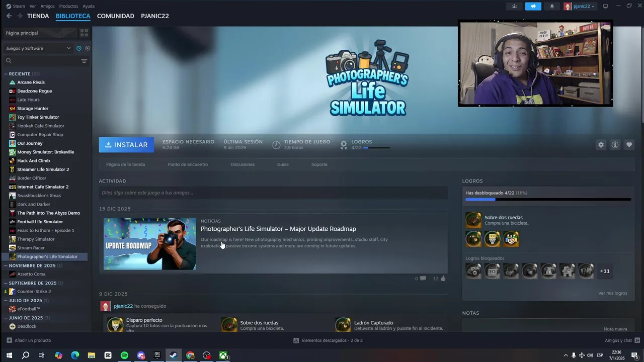Click the library page vertical scrollbar

[x=641, y=75]
